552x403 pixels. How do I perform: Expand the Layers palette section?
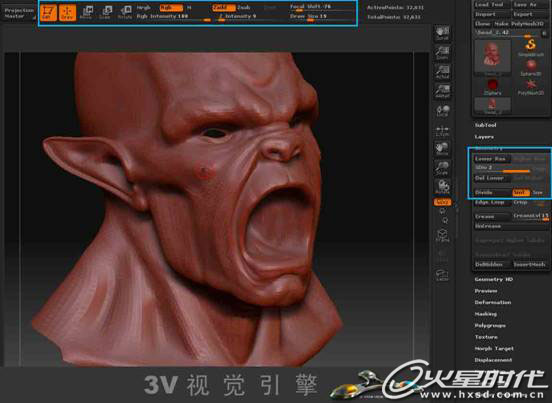[484, 137]
